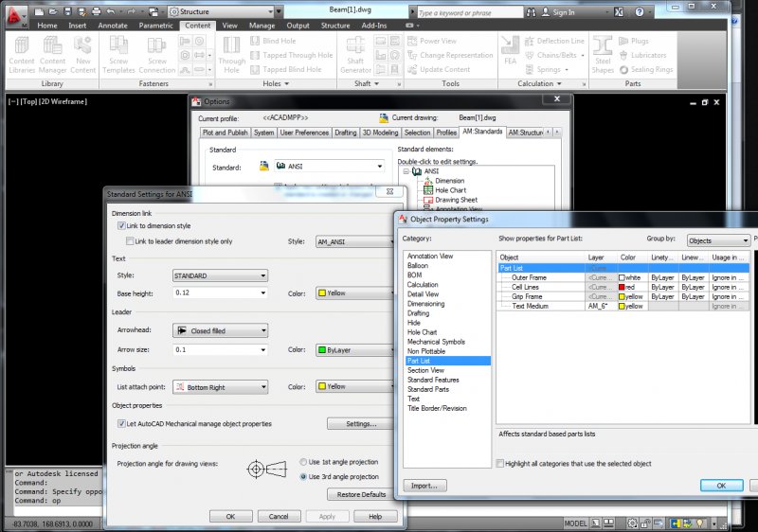This screenshot has width=758, height=532.
Task: Launch Screw Connection tool
Action: pos(156,56)
